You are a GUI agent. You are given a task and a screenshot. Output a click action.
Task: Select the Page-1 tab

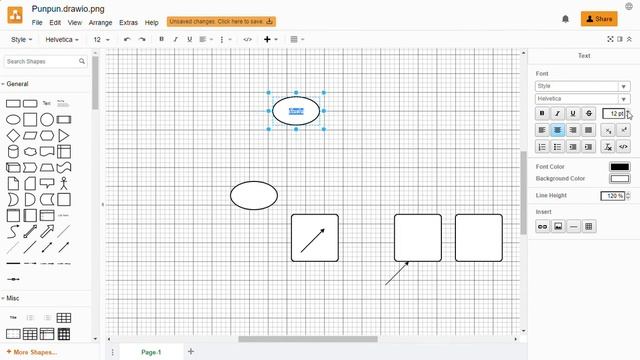(151, 352)
